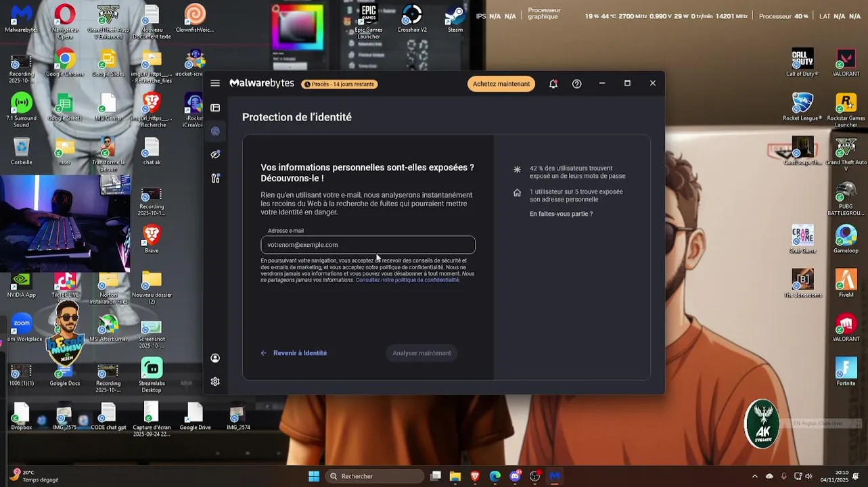Select the Brave desktop shortcut
The image size is (868, 487).
point(152,240)
